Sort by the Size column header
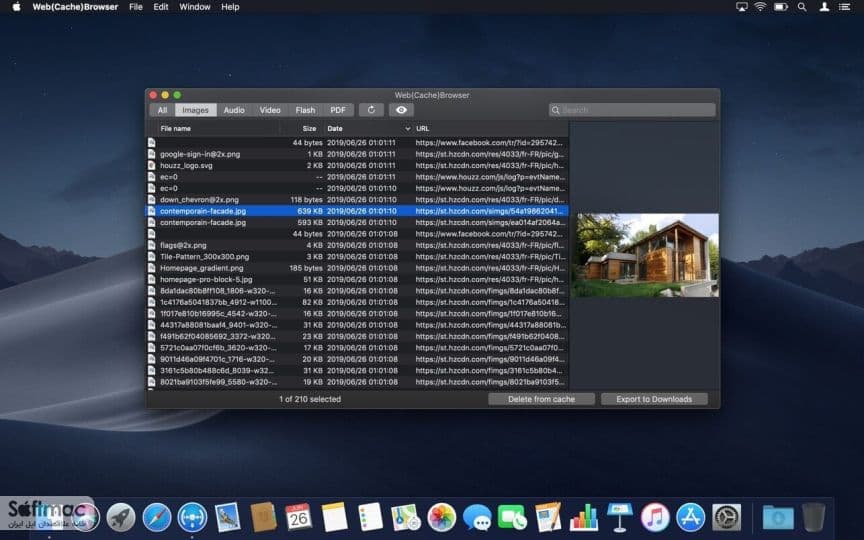This screenshot has height=540, width=864. [309, 128]
